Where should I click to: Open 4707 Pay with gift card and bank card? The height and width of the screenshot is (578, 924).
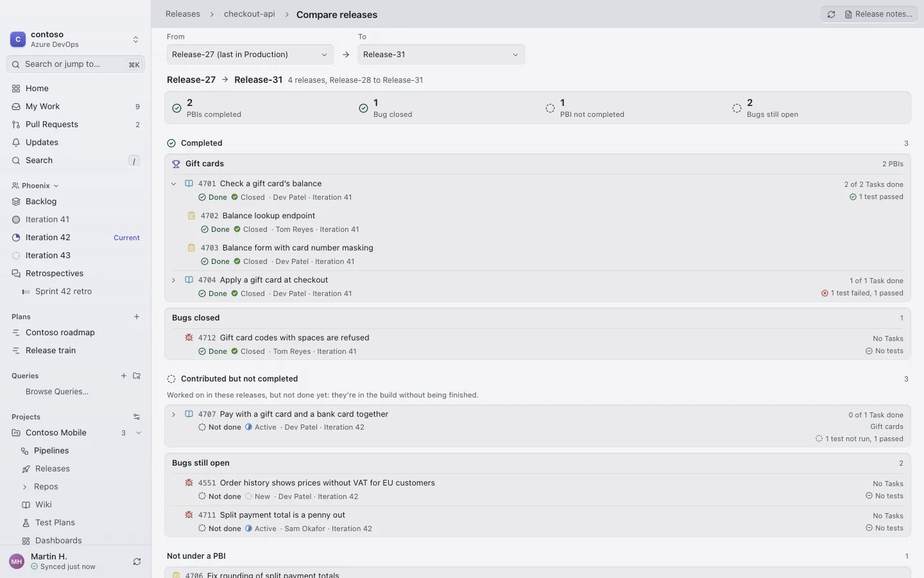click(x=304, y=414)
